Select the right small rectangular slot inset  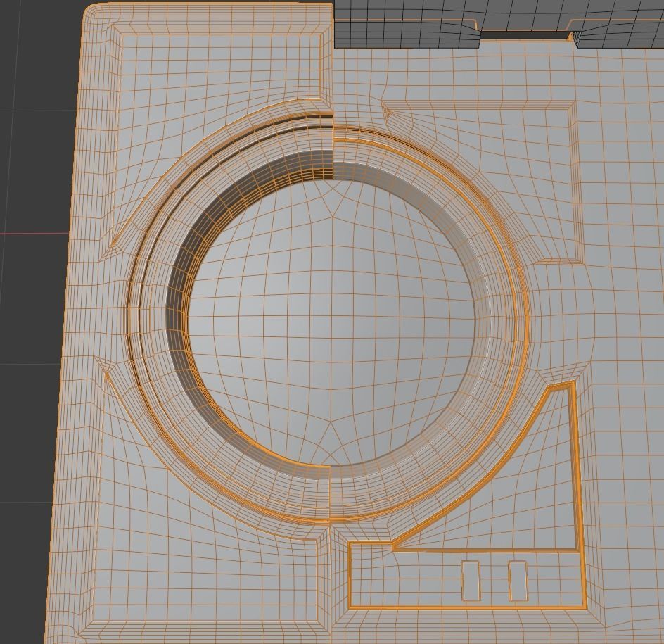click(x=518, y=581)
